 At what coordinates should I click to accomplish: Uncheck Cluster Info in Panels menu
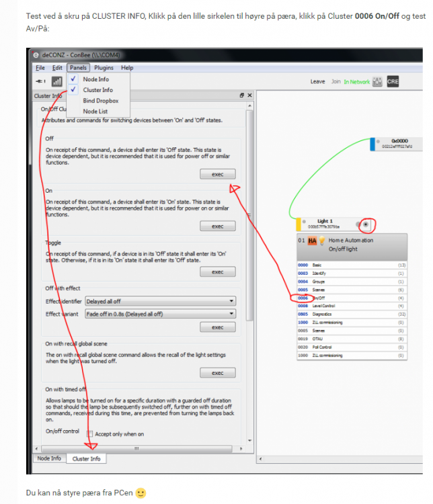point(97,89)
